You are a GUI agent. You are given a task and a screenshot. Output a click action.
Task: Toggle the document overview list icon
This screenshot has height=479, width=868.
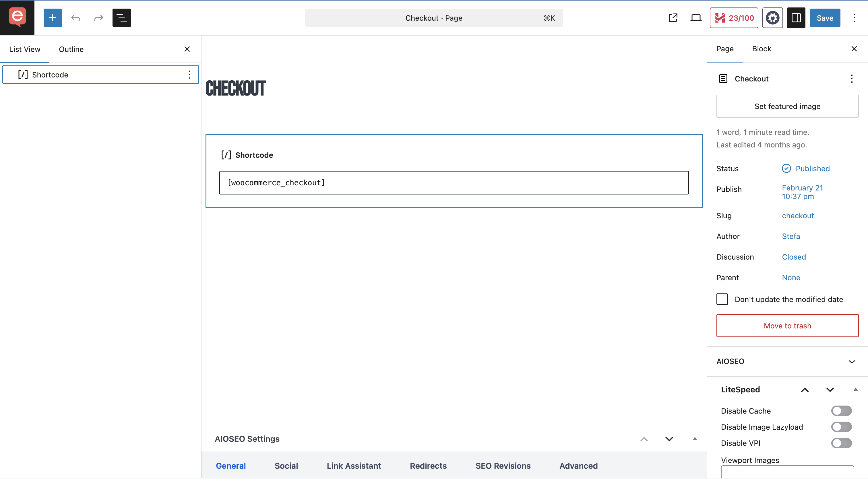pyautogui.click(x=121, y=18)
